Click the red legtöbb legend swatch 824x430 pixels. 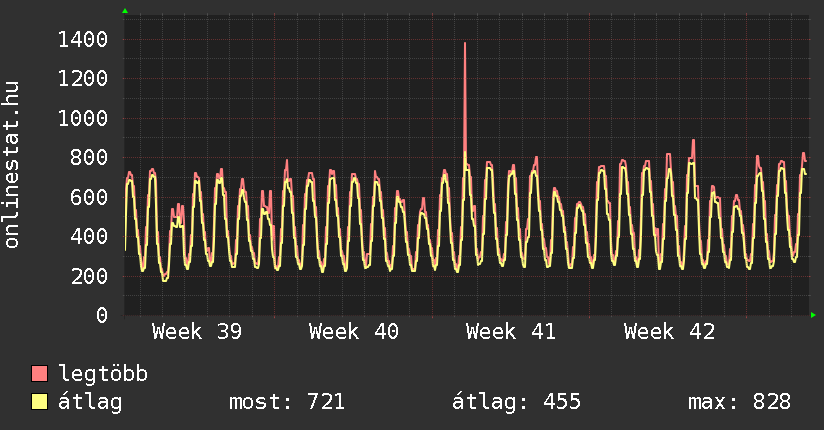point(40,374)
